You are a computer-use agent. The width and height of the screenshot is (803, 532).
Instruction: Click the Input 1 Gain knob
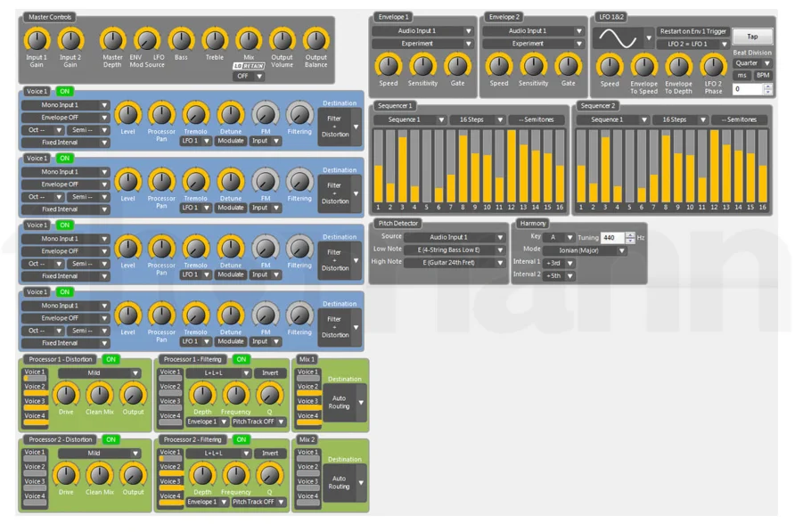tap(37, 39)
